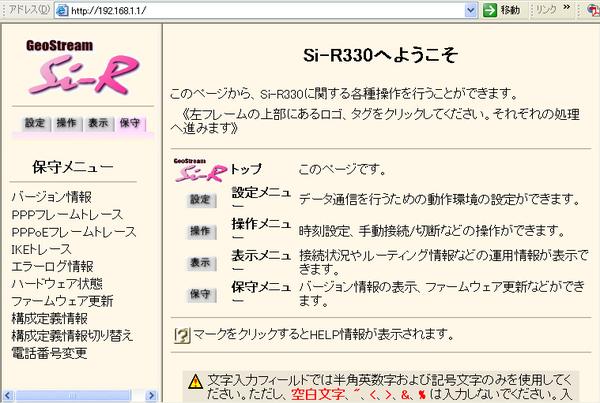Click the 設定メニュー label text
Screen dimensions: 600x403
[261, 199]
